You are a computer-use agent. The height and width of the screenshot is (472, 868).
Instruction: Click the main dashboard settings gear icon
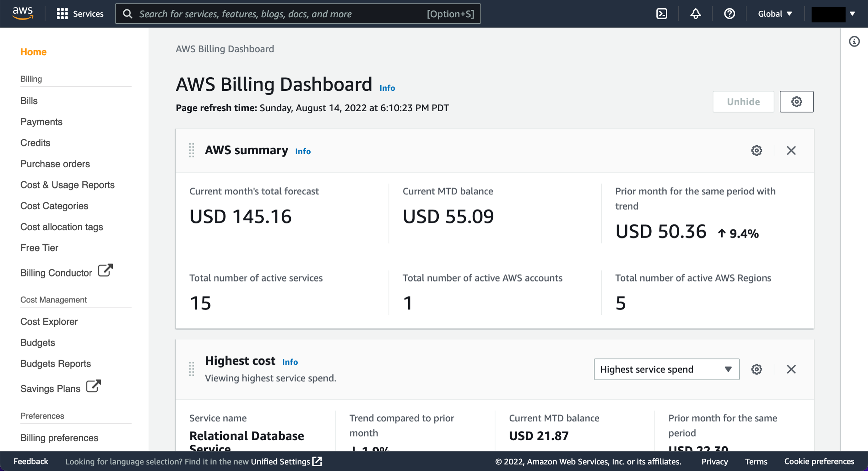(796, 102)
